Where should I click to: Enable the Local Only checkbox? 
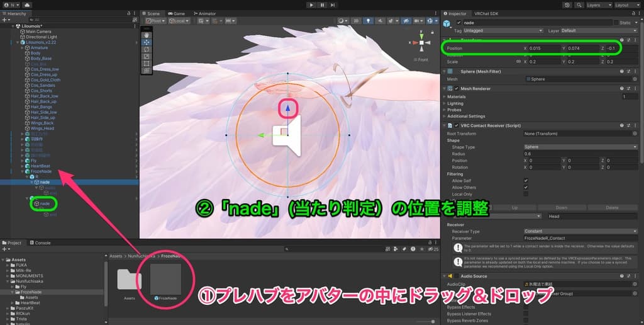point(526,194)
